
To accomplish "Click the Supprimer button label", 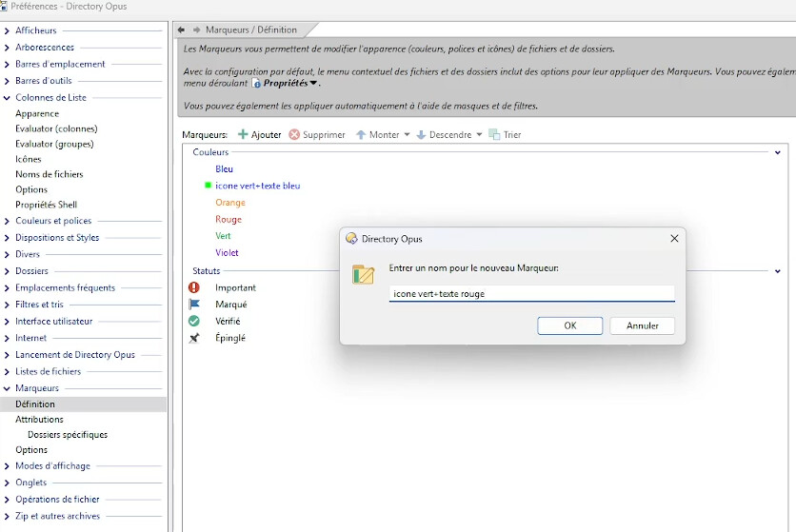I will click(324, 134).
